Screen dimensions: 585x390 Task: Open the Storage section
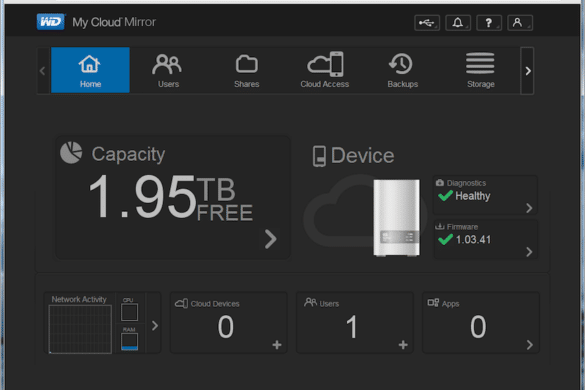coord(481,70)
